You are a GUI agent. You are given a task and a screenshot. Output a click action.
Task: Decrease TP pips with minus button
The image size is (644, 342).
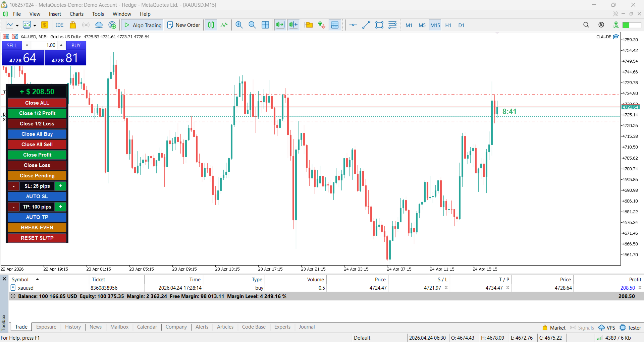tap(14, 207)
